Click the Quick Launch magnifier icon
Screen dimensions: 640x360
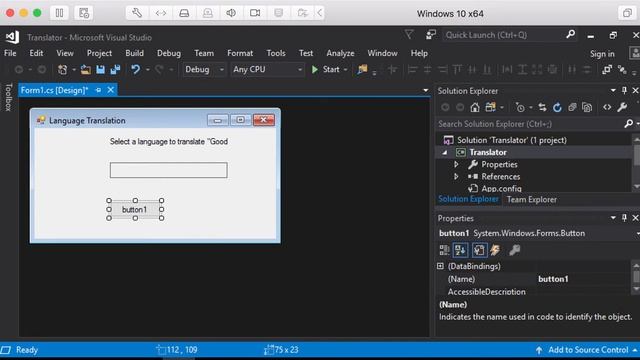(571, 35)
